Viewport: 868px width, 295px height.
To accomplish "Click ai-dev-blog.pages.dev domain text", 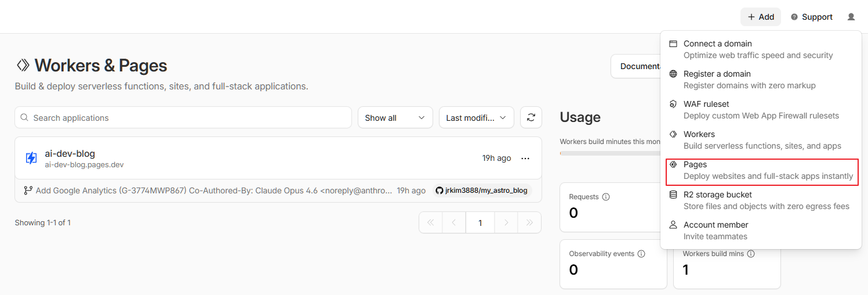I will (x=84, y=165).
